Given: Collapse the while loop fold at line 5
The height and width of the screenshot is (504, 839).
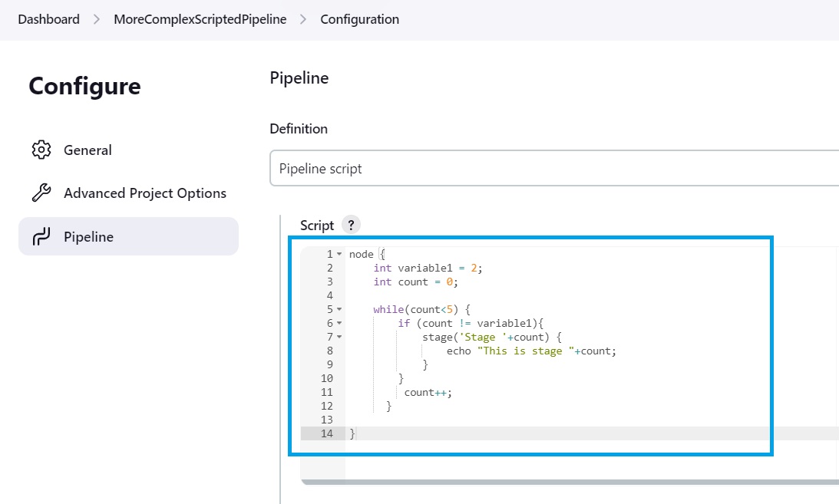Looking at the screenshot, I should tap(339, 309).
